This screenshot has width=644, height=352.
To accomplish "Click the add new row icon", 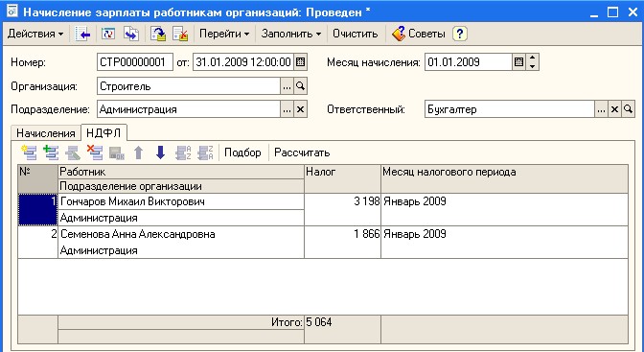I will click(x=29, y=153).
